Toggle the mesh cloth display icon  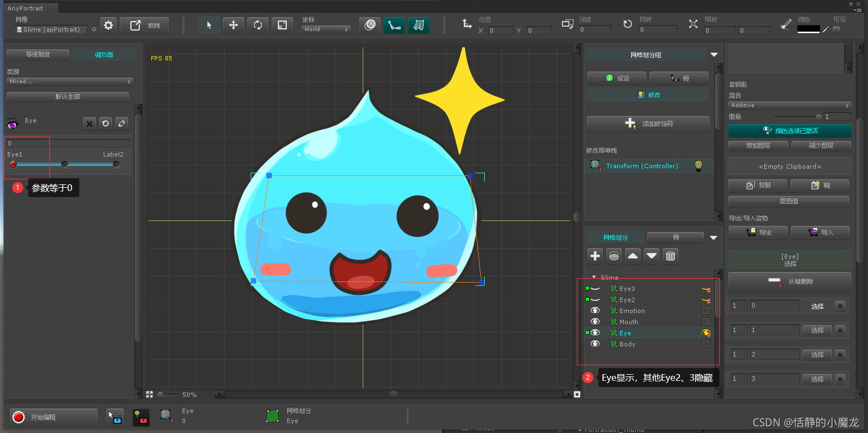click(419, 25)
